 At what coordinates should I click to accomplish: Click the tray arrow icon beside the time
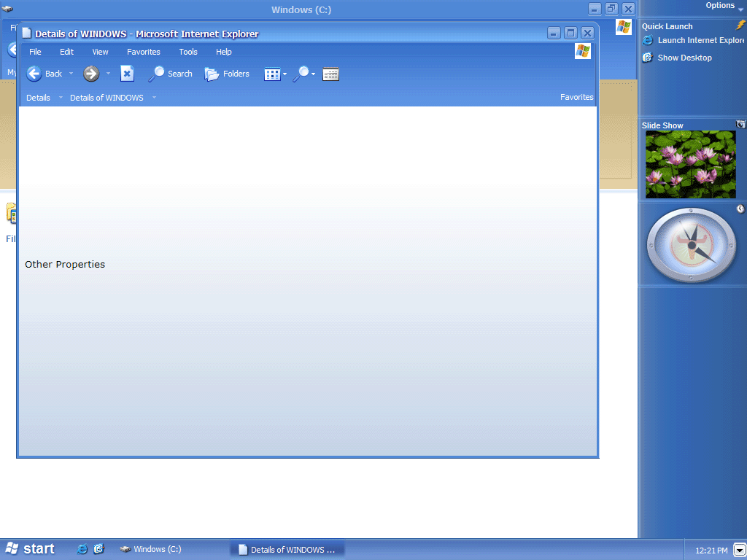coord(739,551)
